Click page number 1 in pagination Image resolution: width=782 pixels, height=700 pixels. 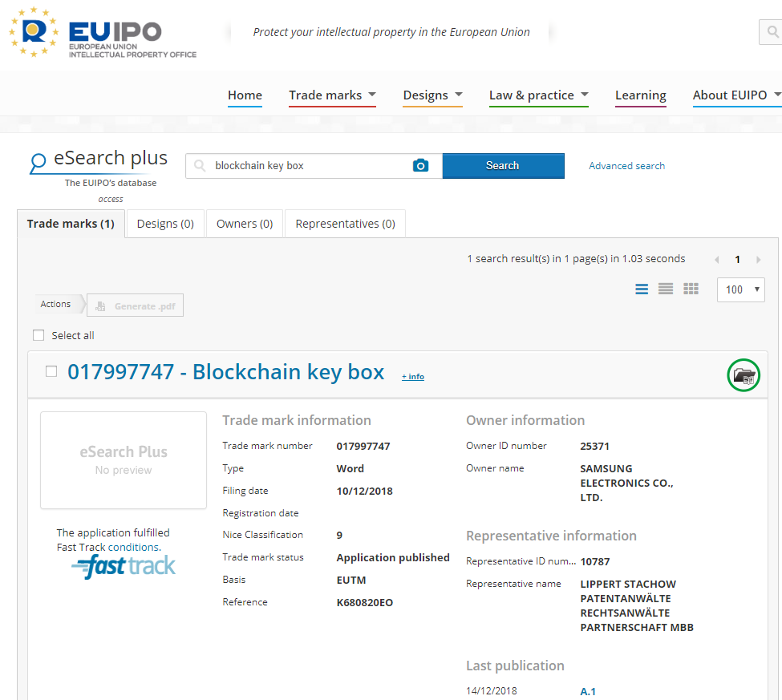click(738, 259)
